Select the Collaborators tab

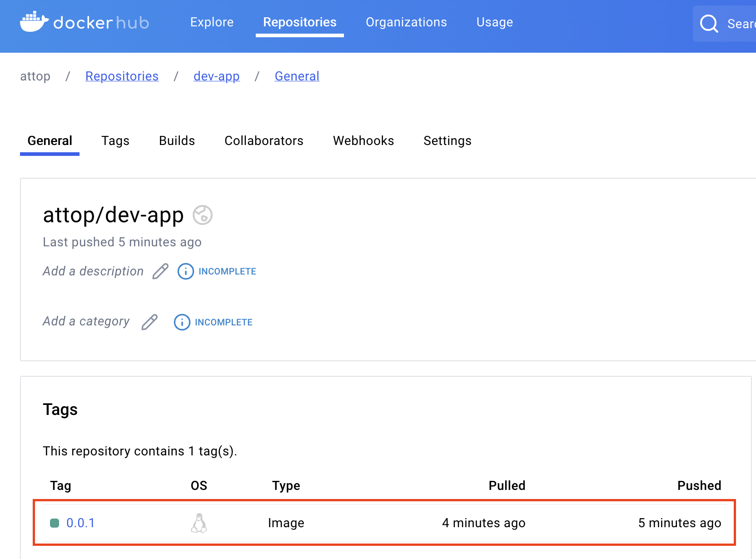tap(264, 141)
